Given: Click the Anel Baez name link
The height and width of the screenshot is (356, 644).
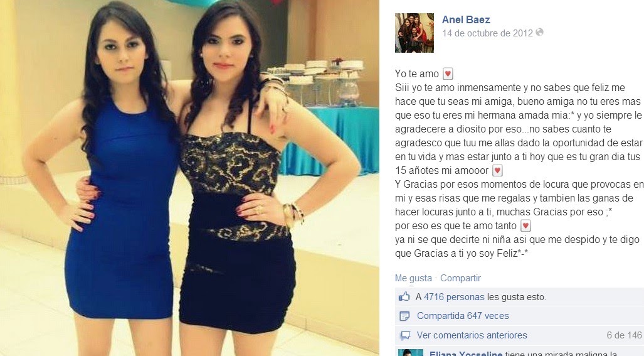Looking at the screenshot, I should pos(466,19).
